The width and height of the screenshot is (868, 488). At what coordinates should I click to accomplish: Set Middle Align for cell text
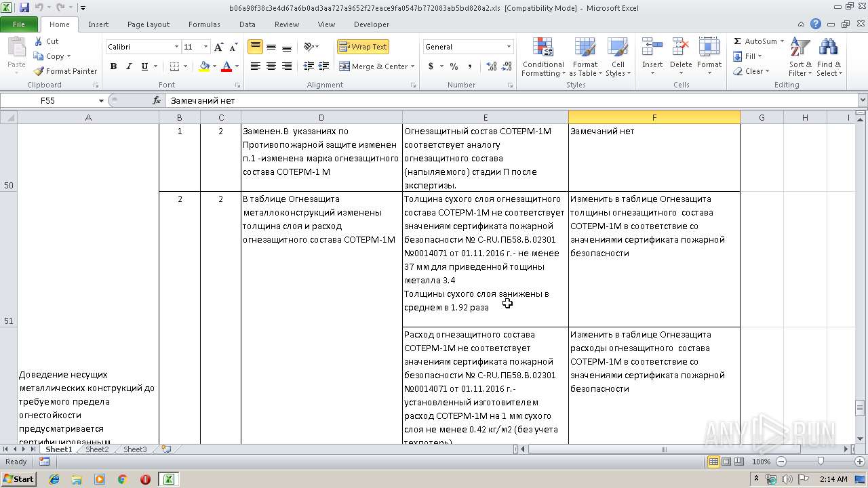tap(271, 47)
